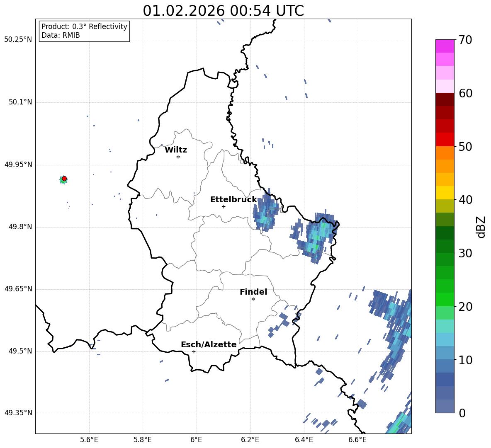Viewport: 491px width, 448px height.
Task: Click the 49.35°N latitude label
Action: [x=18, y=413]
